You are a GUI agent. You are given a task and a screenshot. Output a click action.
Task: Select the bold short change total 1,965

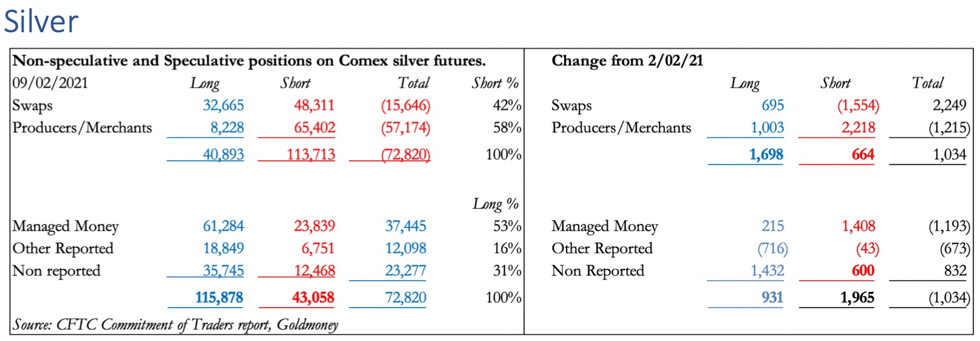(x=857, y=298)
